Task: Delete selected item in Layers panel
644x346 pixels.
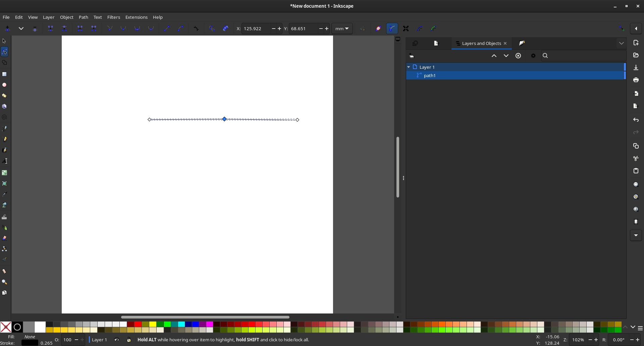Action: [x=518, y=56]
